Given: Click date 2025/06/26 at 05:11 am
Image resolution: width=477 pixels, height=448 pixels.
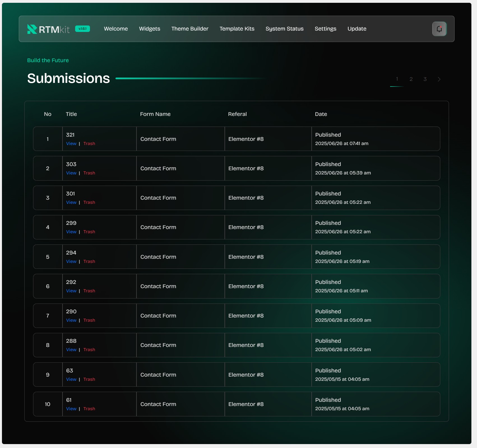Looking at the screenshot, I should pyautogui.click(x=341, y=291).
